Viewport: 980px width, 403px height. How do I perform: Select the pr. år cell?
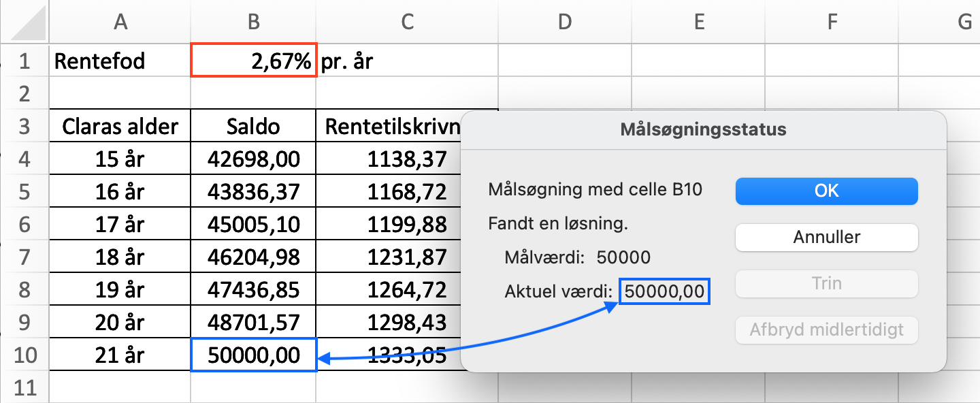[407, 61]
